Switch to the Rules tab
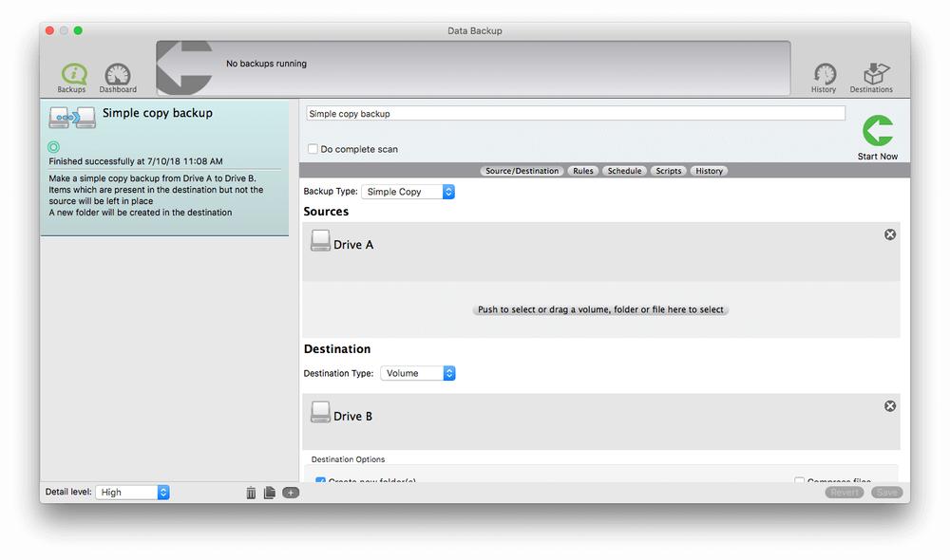The width and height of the screenshot is (950, 560). [582, 171]
